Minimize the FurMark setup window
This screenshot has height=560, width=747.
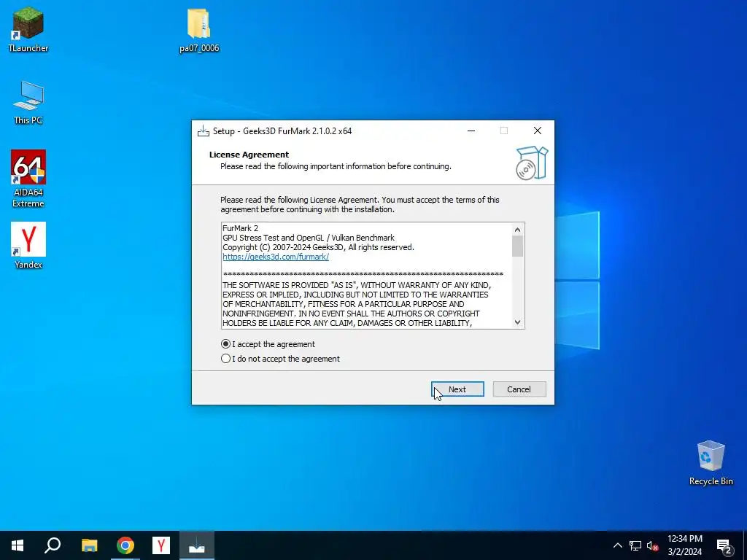pyautogui.click(x=471, y=131)
